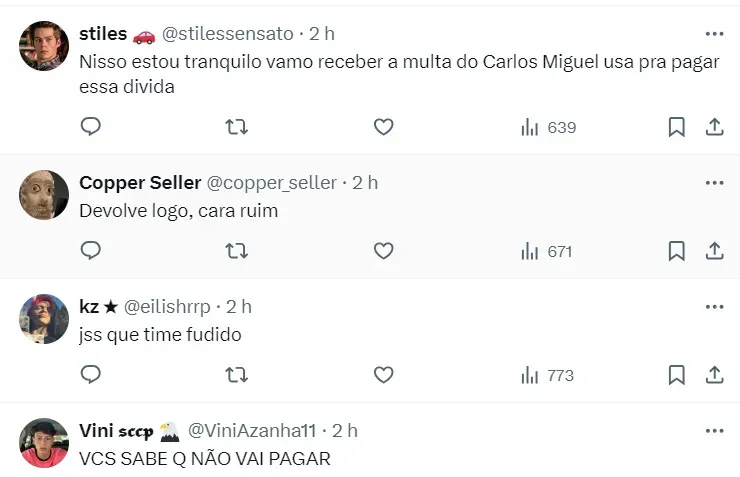Like stiles' tweet about Carlos Miguel
Image resolution: width=740 pixels, height=477 pixels.
click(x=383, y=127)
